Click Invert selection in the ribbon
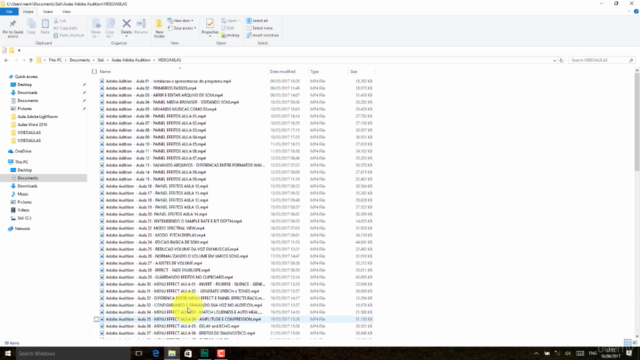Image resolution: width=640 pixels, height=360 pixels. (x=262, y=36)
